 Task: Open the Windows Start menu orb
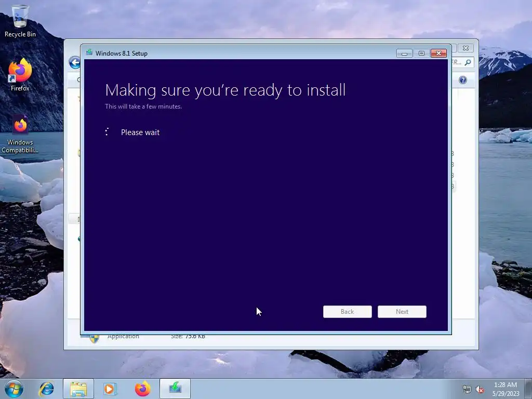click(14, 389)
